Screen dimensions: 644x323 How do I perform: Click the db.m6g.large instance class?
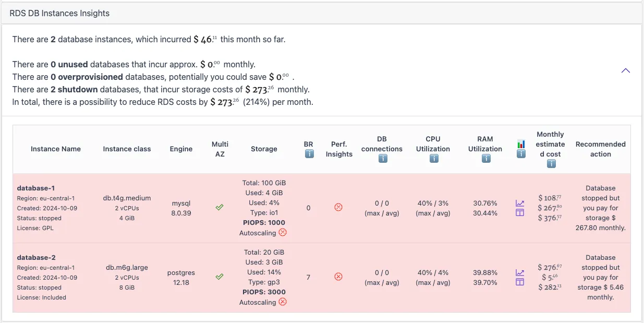(x=127, y=267)
